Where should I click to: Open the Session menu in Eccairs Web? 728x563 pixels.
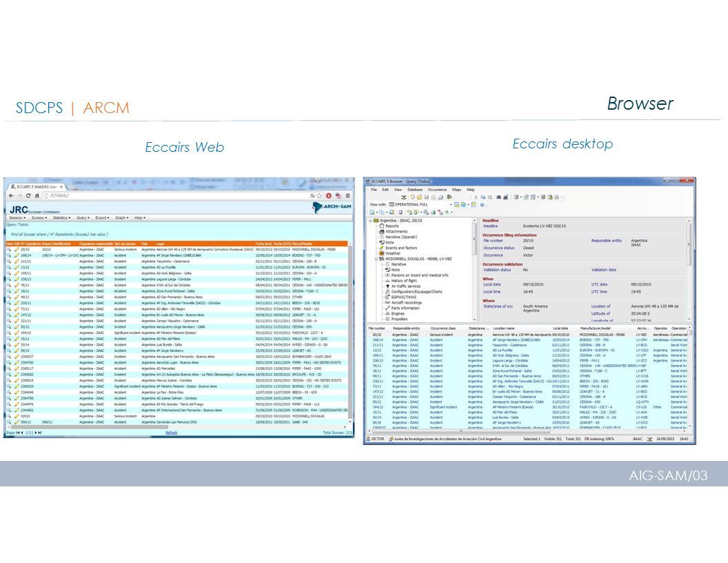(x=17, y=217)
